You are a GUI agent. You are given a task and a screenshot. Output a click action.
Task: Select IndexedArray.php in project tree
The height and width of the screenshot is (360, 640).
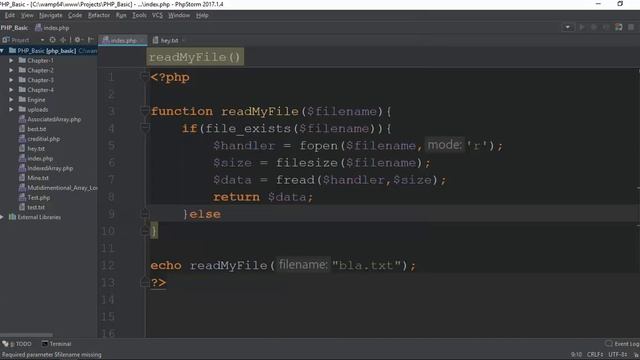[46, 168]
